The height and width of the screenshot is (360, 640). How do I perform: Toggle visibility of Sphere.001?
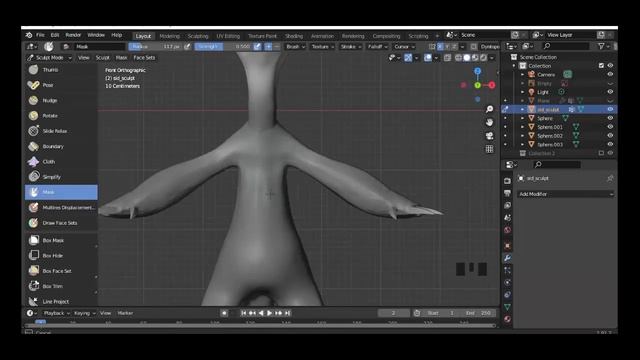tap(610, 127)
